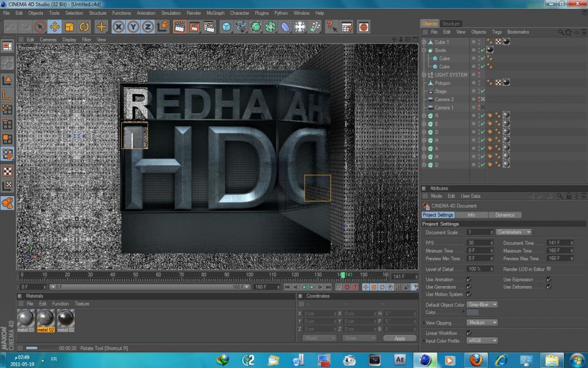Click the Render Settings clapperboard icon
The height and width of the screenshot is (368, 588).
tap(209, 26)
